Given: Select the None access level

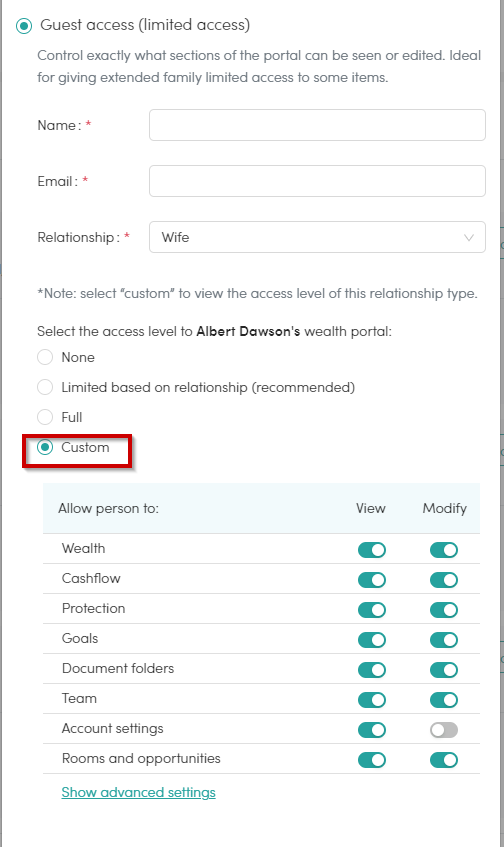Looking at the screenshot, I should click(45, 357).
